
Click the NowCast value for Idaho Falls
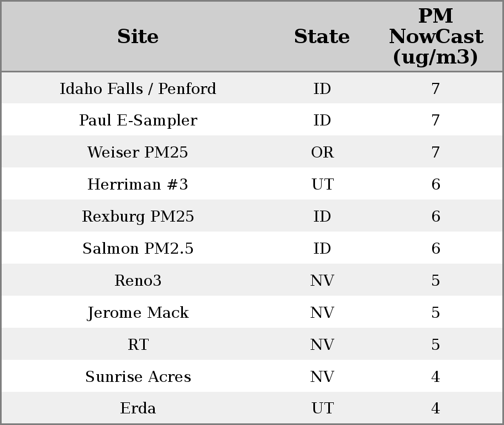point(435,88)
